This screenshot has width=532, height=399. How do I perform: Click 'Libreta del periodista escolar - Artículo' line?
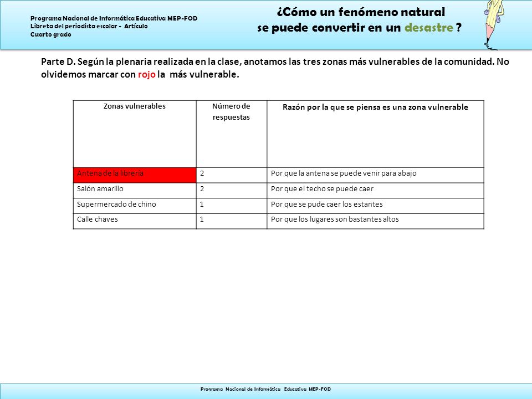[x=89, y=26]
